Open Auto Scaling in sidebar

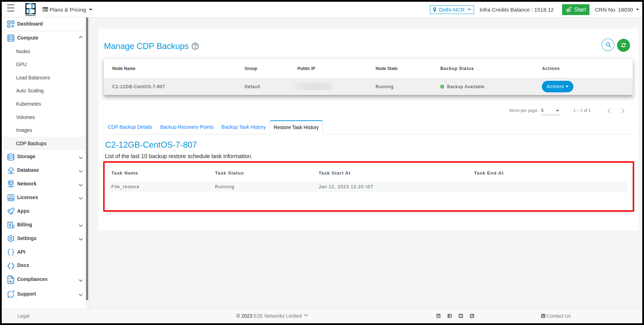coord(30,91)
